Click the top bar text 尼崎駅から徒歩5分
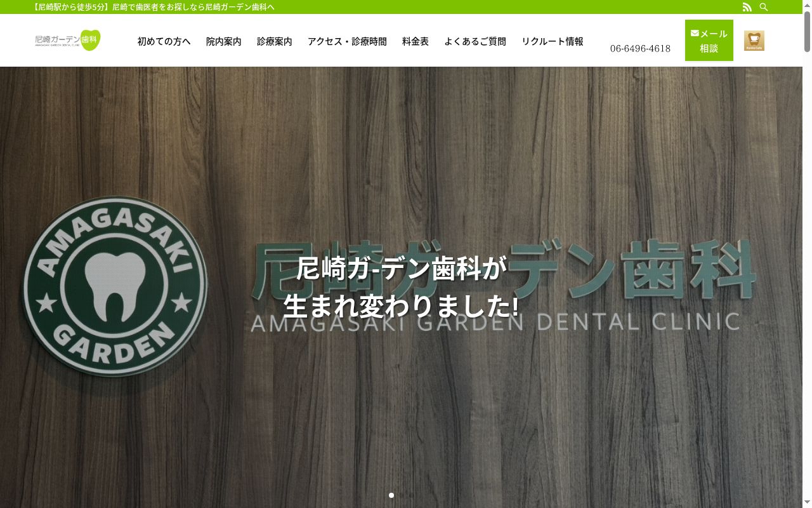The width and height of the screenshot is (812, 508). 70,7
